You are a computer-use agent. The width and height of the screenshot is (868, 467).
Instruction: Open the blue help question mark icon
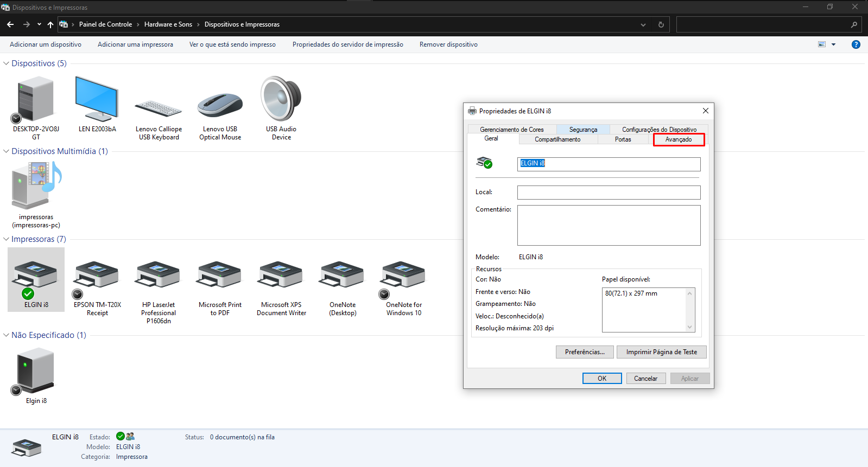[x=856, y=44]
